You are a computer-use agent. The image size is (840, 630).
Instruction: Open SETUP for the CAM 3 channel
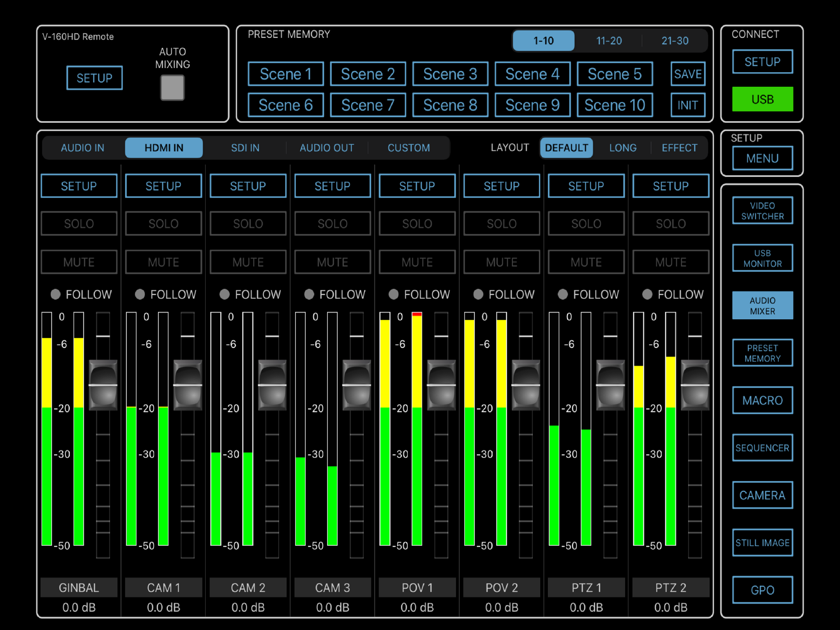[x=332, y=186]
